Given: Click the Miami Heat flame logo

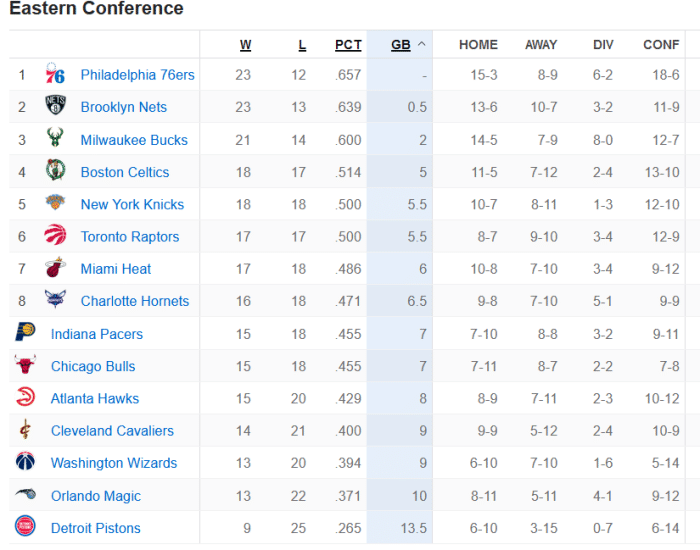Looking at the screenshot, I should click(55, 267).
